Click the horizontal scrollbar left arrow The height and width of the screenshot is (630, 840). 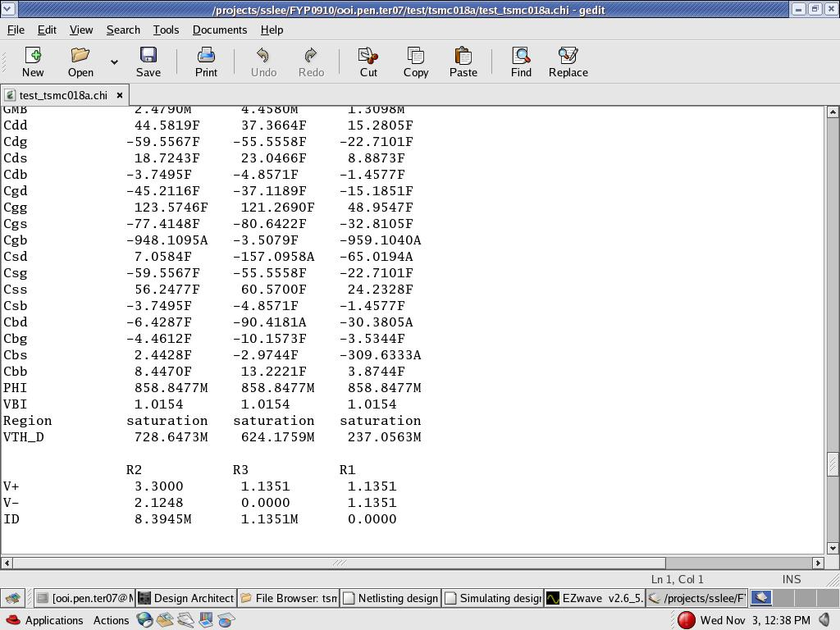click(7, 563)
